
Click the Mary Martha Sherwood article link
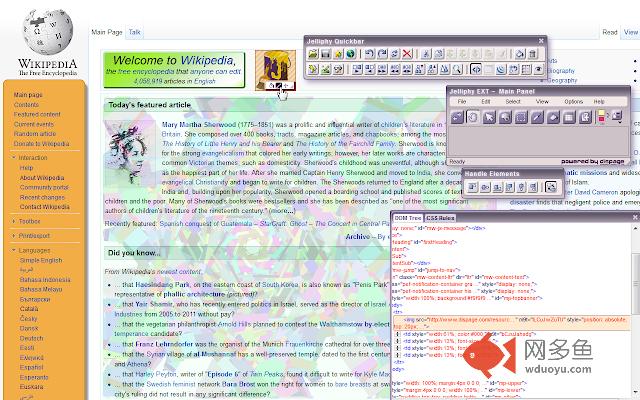pyautogui.click(x=199, y=124)
